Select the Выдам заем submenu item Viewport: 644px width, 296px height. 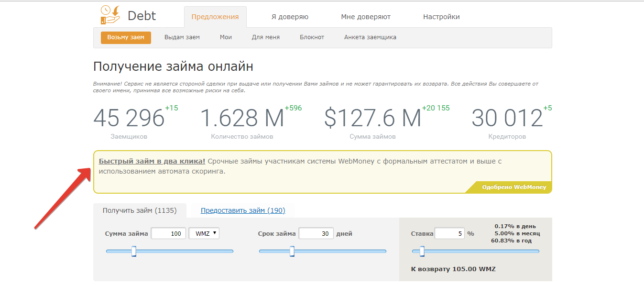182,37
